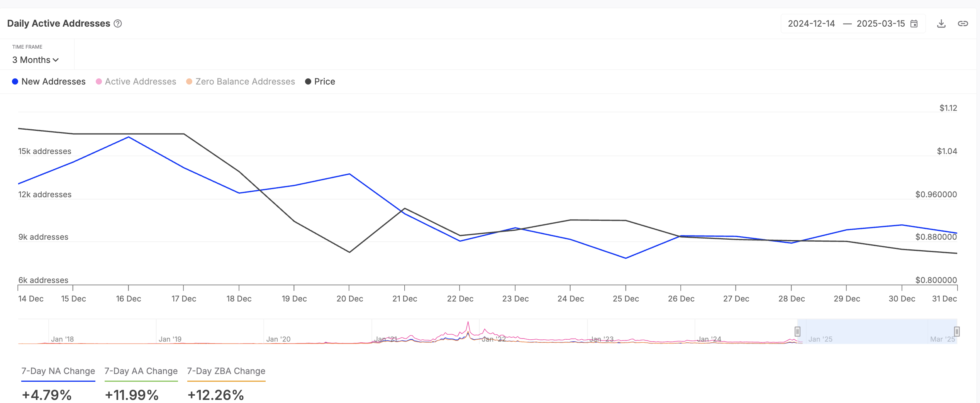
Task: Click the +4.79% NA change value
Action: point(47,395)
